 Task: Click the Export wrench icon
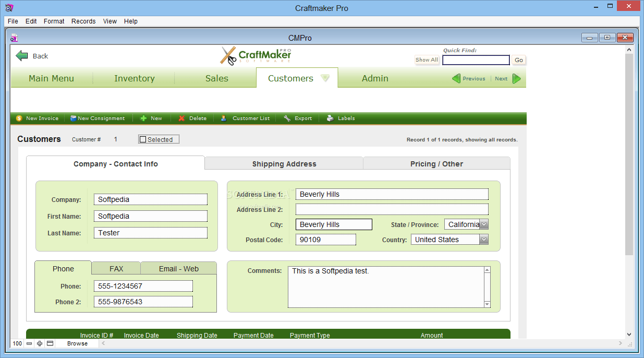287,118
